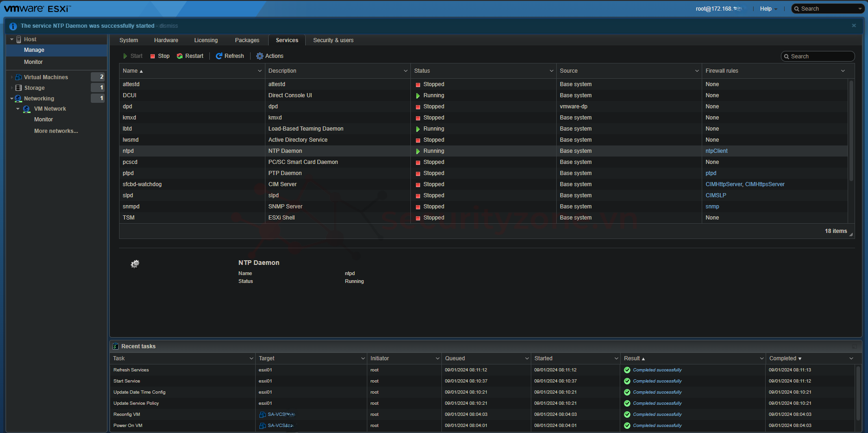Select Manage under Host

(x=57, y=50)
